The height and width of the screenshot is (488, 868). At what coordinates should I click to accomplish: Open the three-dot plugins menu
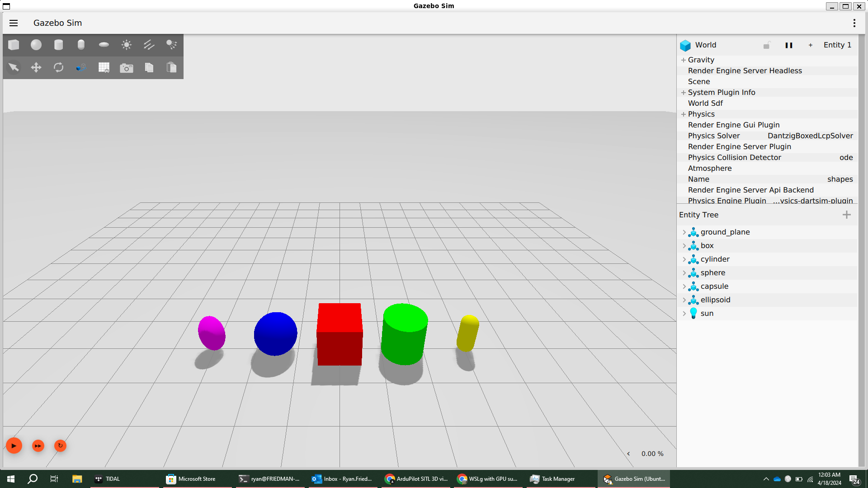point(854,23)
